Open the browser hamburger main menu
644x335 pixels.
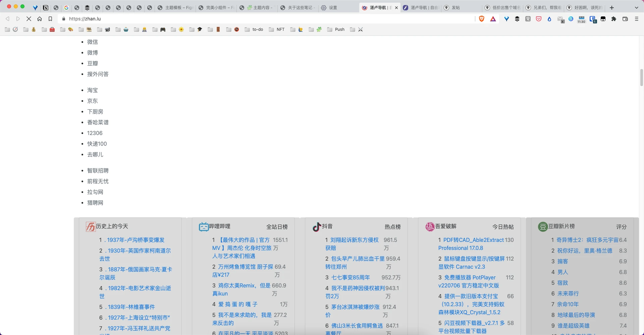[637, 19]
